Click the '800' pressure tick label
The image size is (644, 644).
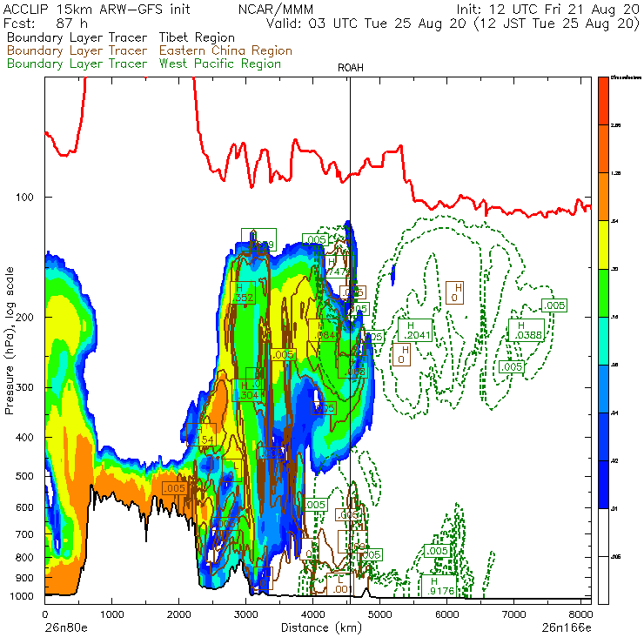24,557
